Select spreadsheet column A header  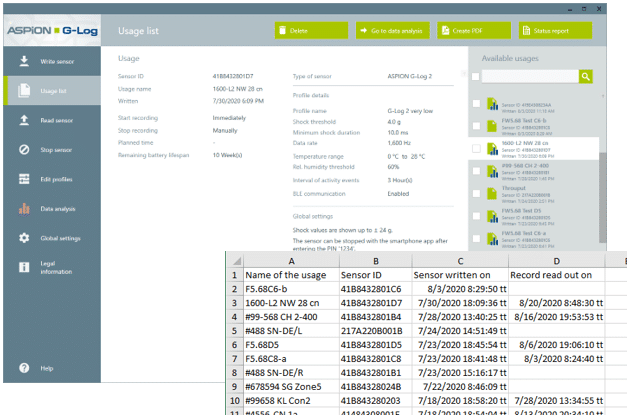click(291, 261)
